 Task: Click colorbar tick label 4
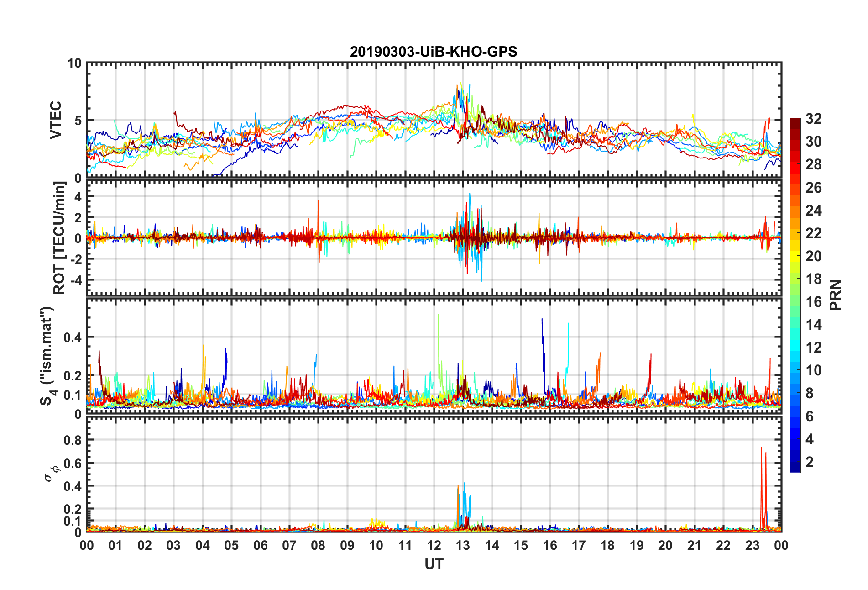810,439
